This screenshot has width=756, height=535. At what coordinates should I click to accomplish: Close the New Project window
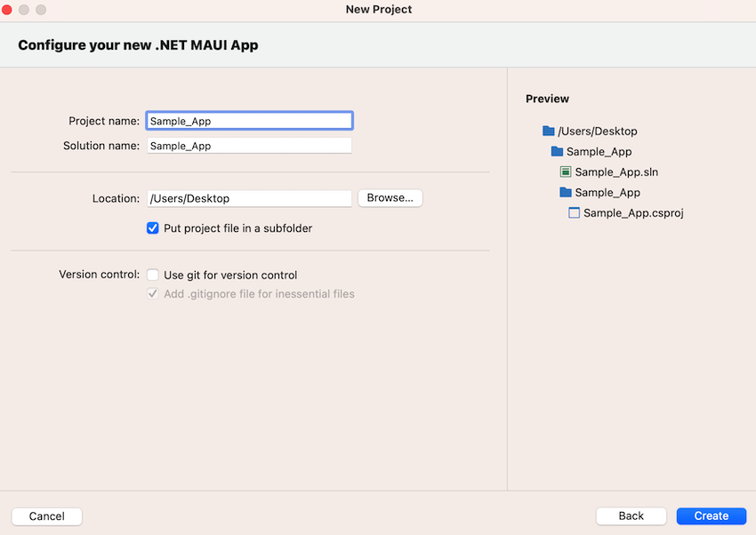pyautogui.click(x=7, y=10)
